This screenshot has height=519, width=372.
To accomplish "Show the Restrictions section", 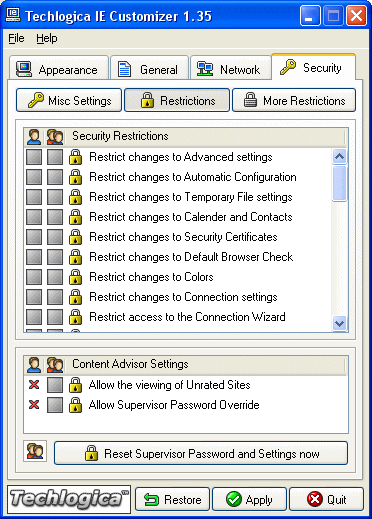I will click(177, 100).
